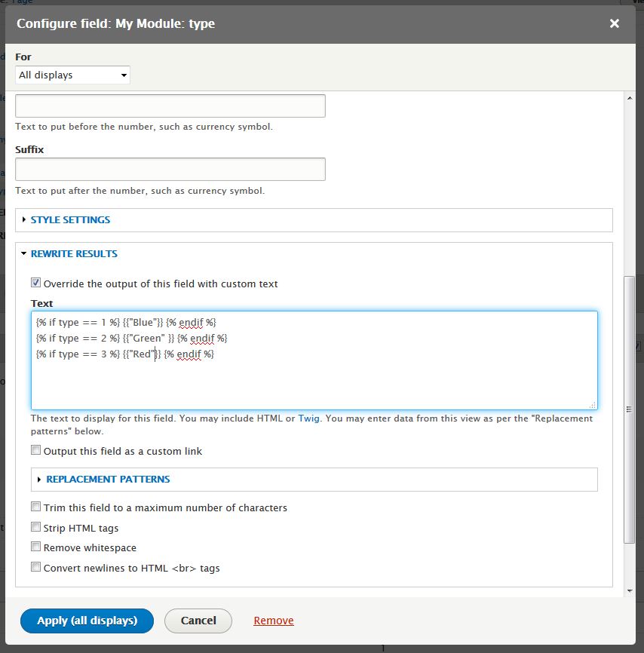This screenshot has width=644, height=653.
Task: Check Trim this field to maximum characters
Action: 36,507
